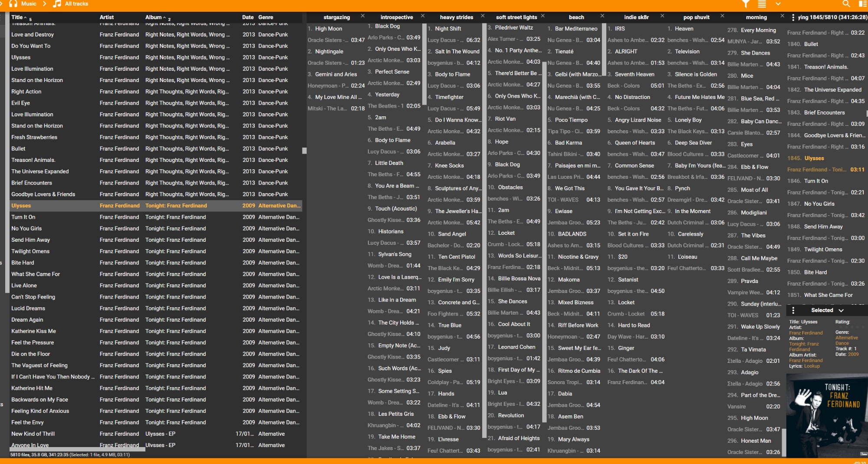Toggle the panel layout icon at top right
Screen dimensions: 868x464
[x=862, y=4]
